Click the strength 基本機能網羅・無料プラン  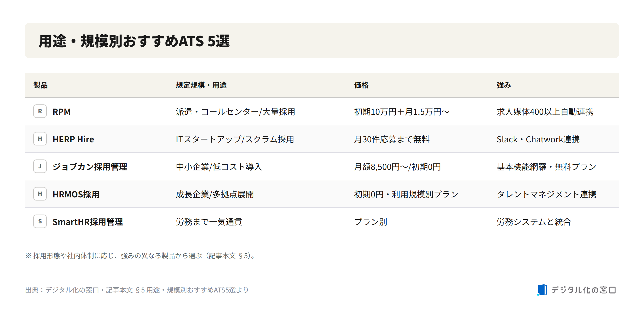[547, 167]
